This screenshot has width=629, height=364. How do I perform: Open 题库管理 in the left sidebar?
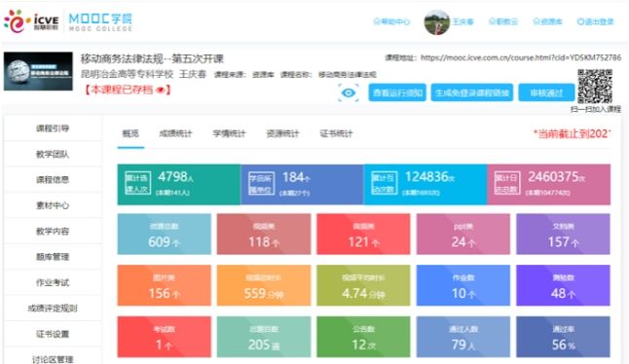coord(53,257)
